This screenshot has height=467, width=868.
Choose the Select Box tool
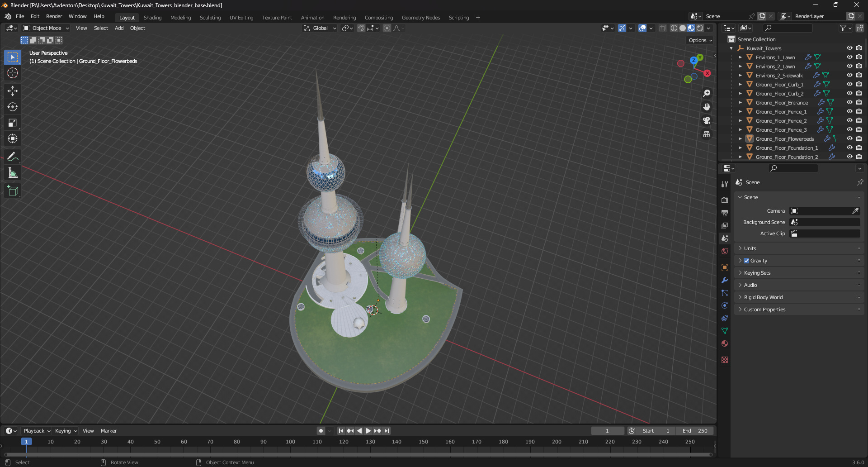(13, 57)
